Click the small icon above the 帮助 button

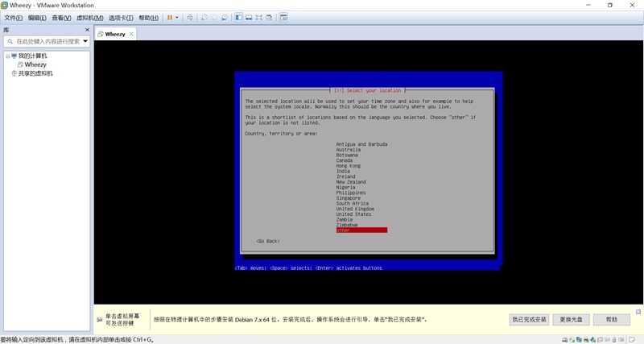pos(638,312)
